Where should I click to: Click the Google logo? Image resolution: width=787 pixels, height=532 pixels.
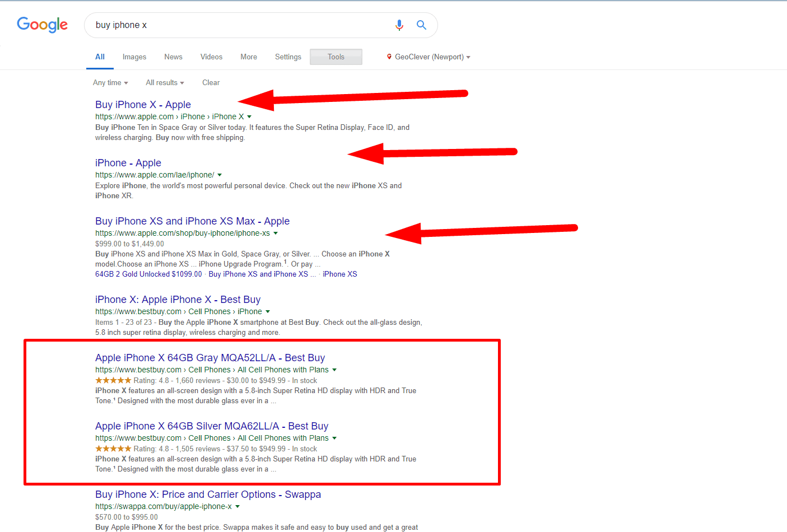point(42,25)
